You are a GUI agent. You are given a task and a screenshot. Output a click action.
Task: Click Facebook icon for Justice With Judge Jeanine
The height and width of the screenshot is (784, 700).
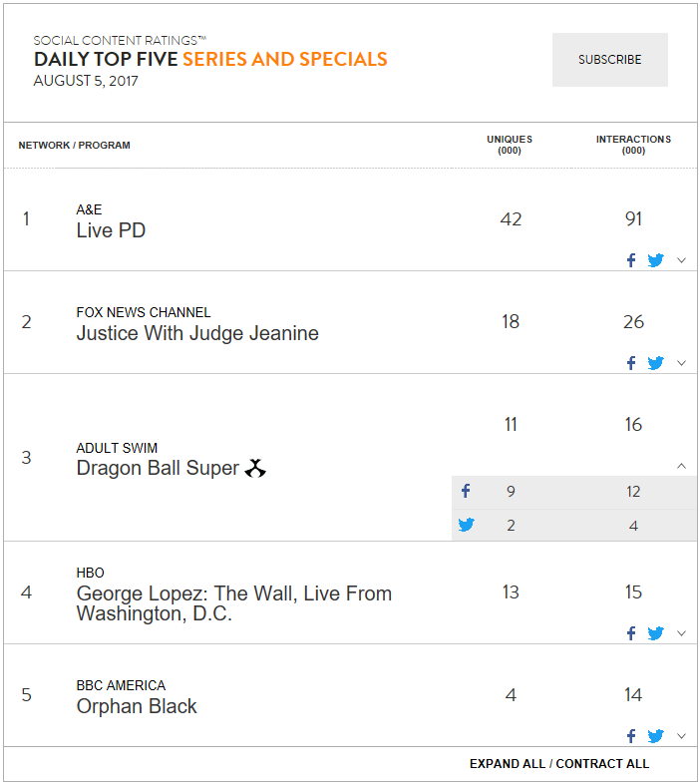[x=631, y=363]
